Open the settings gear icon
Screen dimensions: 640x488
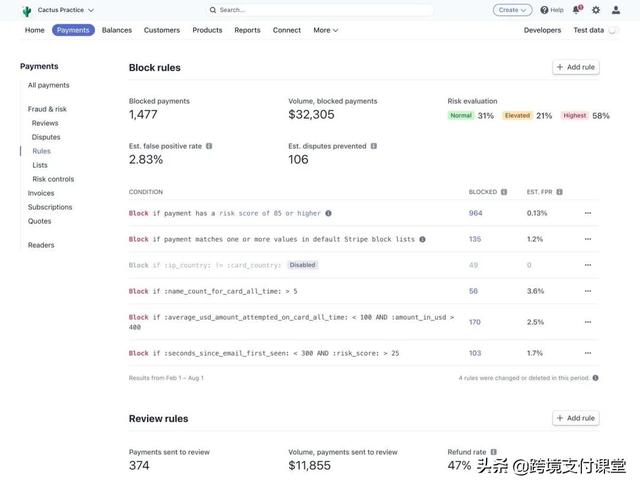(596, 10)
